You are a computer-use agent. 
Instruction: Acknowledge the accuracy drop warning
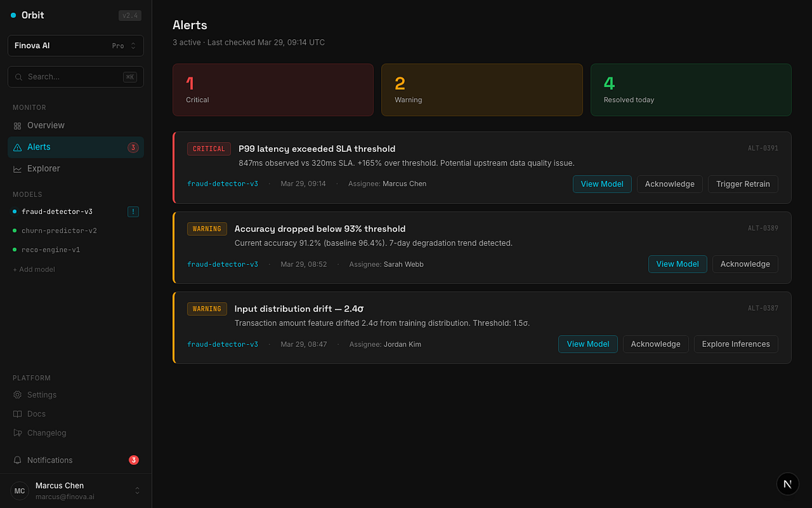coord(744,263)
